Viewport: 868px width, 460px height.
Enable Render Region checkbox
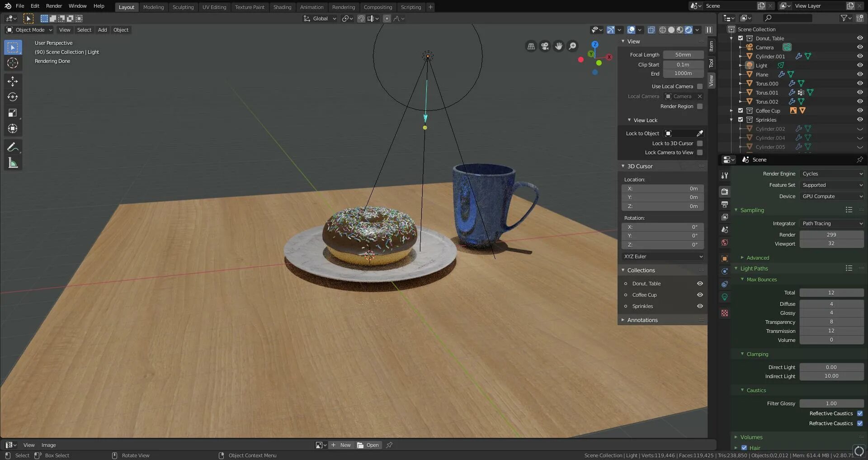point(700,106)
